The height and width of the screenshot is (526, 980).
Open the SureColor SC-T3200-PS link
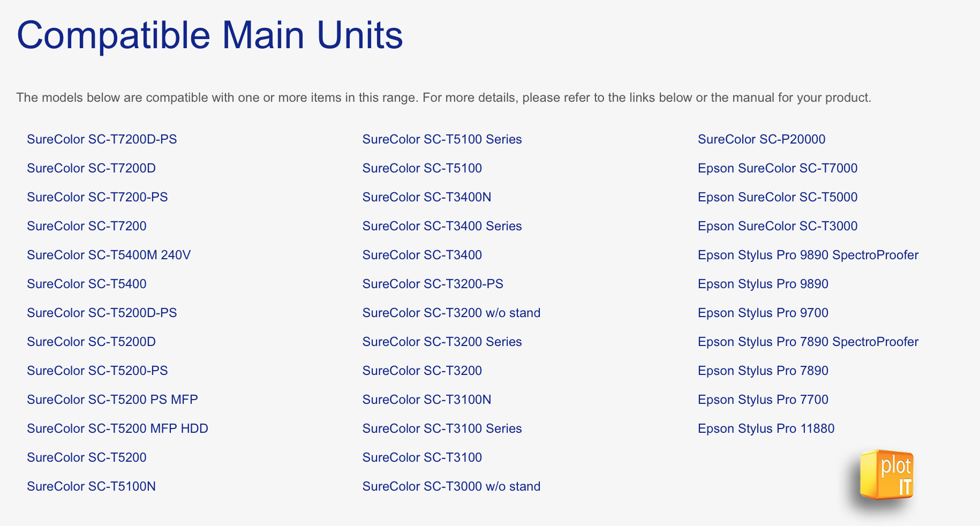point(433,284)
